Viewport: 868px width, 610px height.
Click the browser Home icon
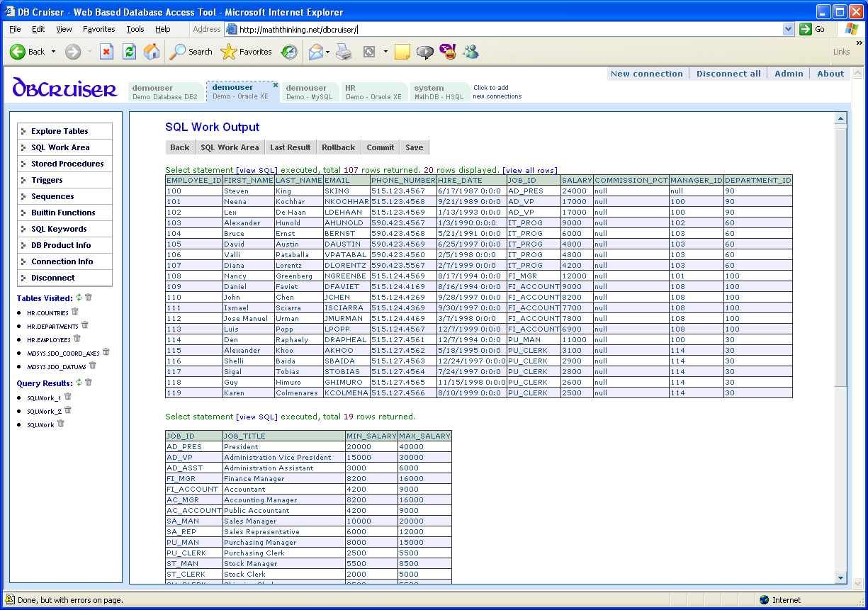tap(152, 52)
